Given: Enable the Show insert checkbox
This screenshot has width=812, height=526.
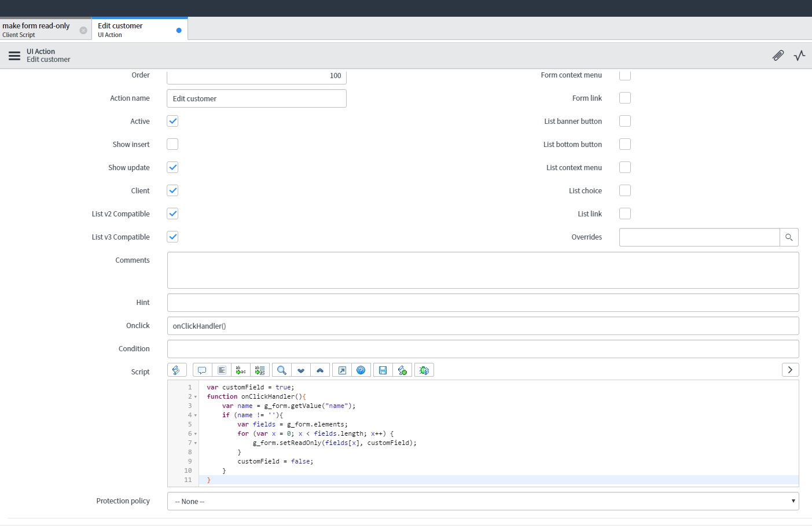Looking at the screenshot, I should [x=172, y=144].
